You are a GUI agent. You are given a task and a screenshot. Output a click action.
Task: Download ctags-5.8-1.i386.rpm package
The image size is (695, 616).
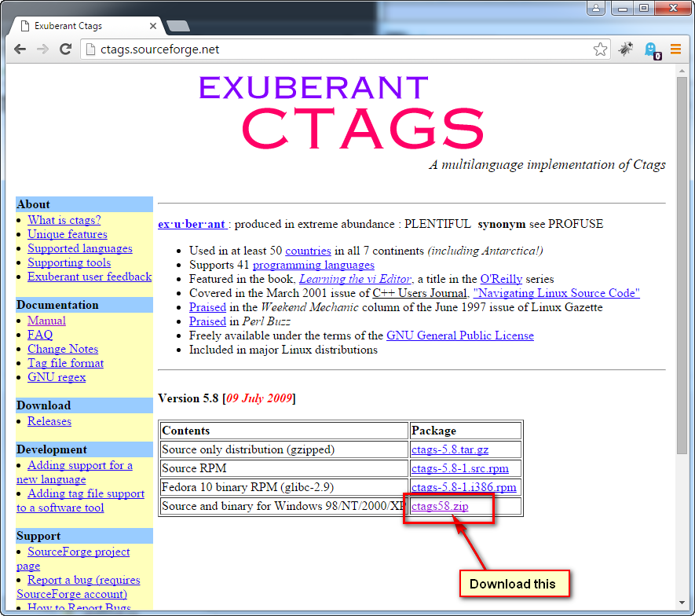463,487
